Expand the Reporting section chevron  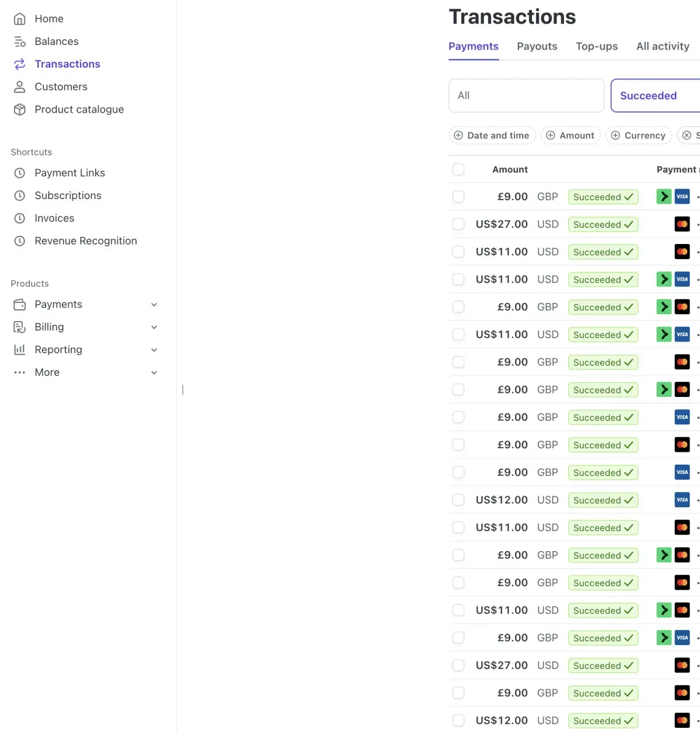click(x=154, y=350)
